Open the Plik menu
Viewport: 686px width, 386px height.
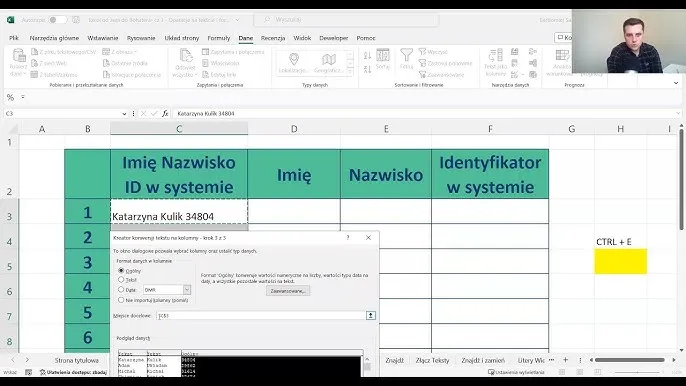pos(14,38)
